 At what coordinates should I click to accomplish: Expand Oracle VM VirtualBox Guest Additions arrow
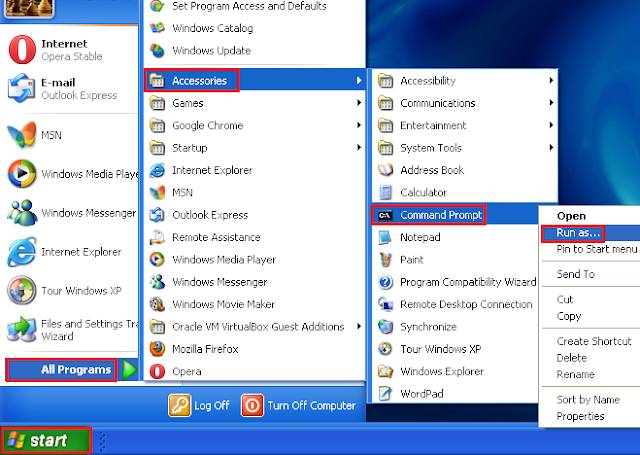pos(359,326)
